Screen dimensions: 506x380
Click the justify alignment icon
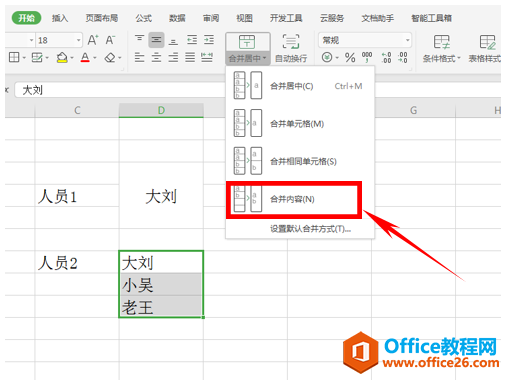pyautogui.click(x=190, y=57)
